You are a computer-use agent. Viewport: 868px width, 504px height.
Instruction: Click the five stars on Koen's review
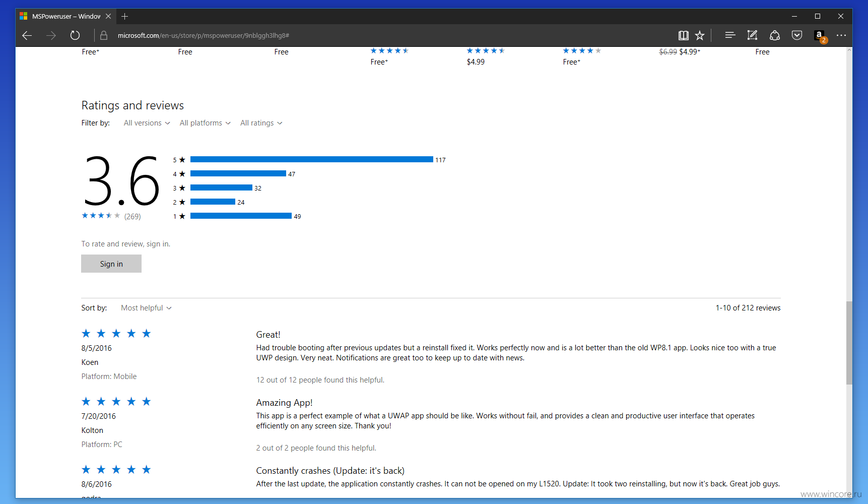point(116,334)
